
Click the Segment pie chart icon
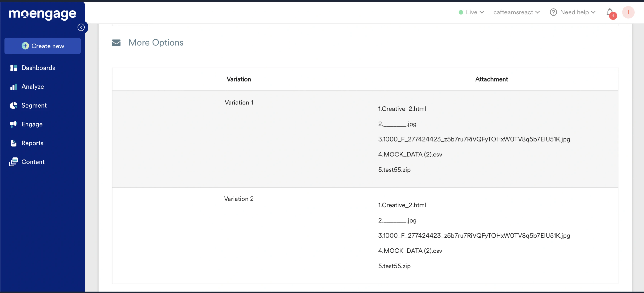point(13,106)
